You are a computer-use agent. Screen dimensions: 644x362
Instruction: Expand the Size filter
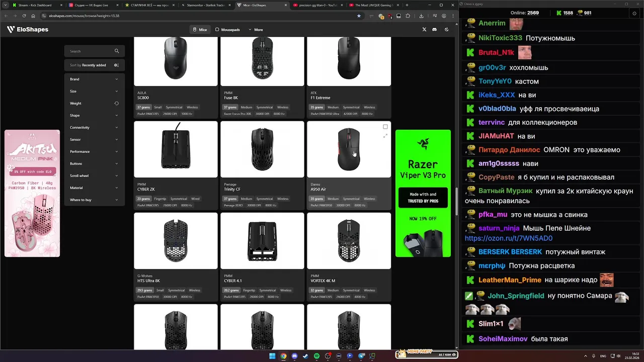(94, 91)
